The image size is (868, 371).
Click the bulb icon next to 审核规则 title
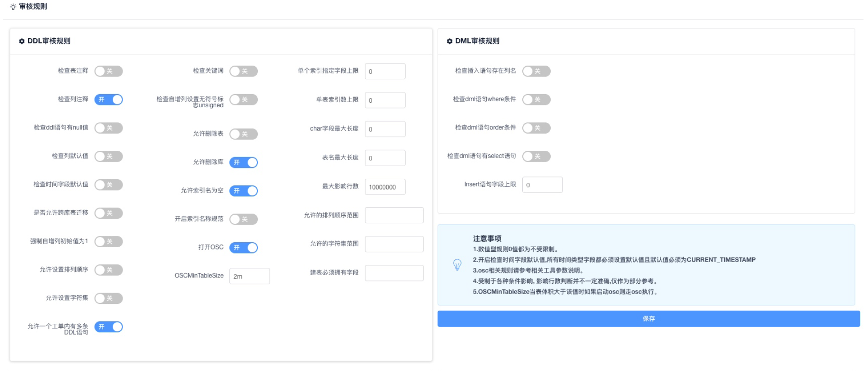pos(13,7)
